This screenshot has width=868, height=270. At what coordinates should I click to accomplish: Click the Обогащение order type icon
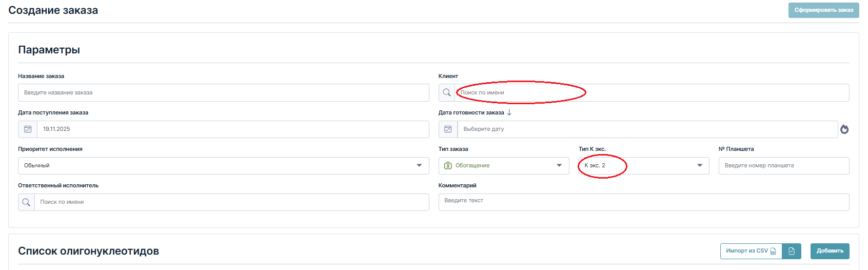pos(448,166)
